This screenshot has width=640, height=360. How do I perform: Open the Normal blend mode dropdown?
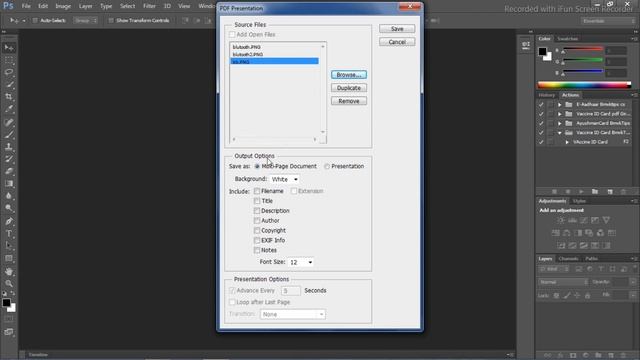point(563,282)
